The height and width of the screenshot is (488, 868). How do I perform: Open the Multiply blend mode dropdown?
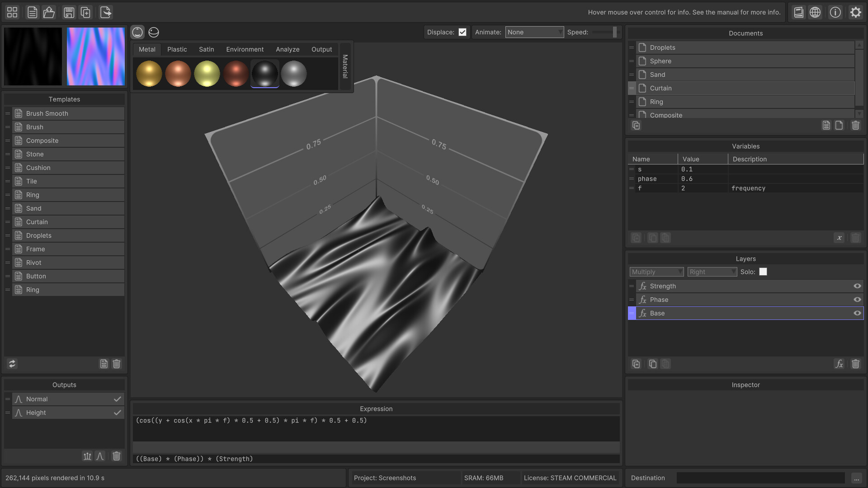click(x=656, y=272)
